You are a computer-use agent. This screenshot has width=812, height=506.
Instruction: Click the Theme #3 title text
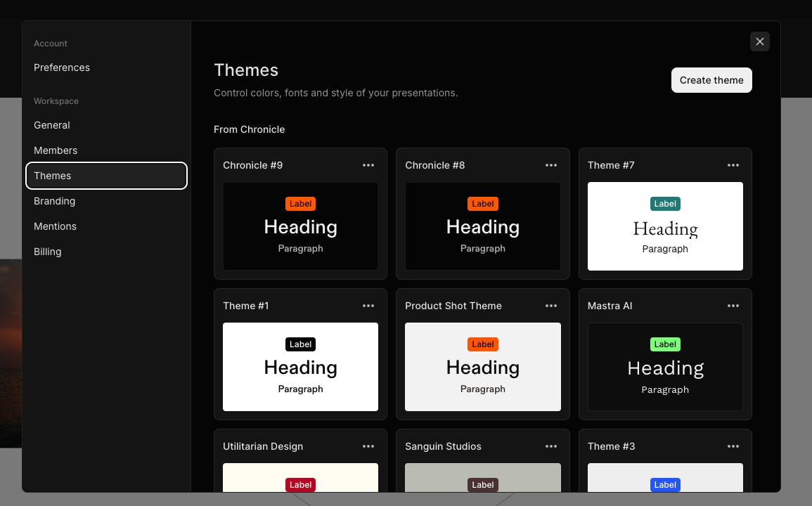[612, 446]
